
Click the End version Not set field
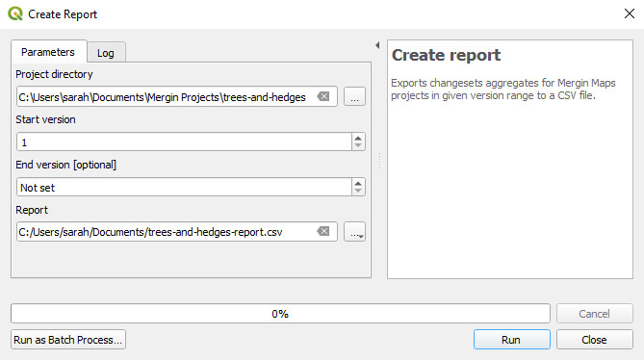(x=184, y=187)
